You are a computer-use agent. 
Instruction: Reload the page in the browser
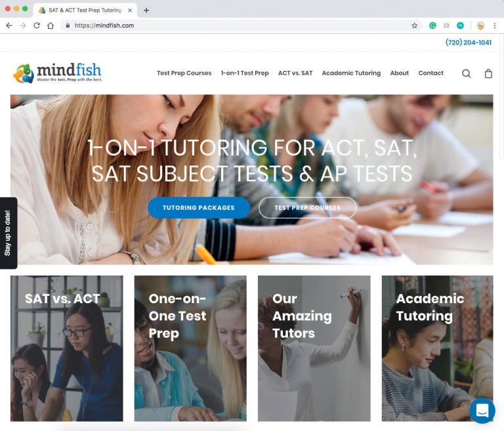click(x=37, y=26)
